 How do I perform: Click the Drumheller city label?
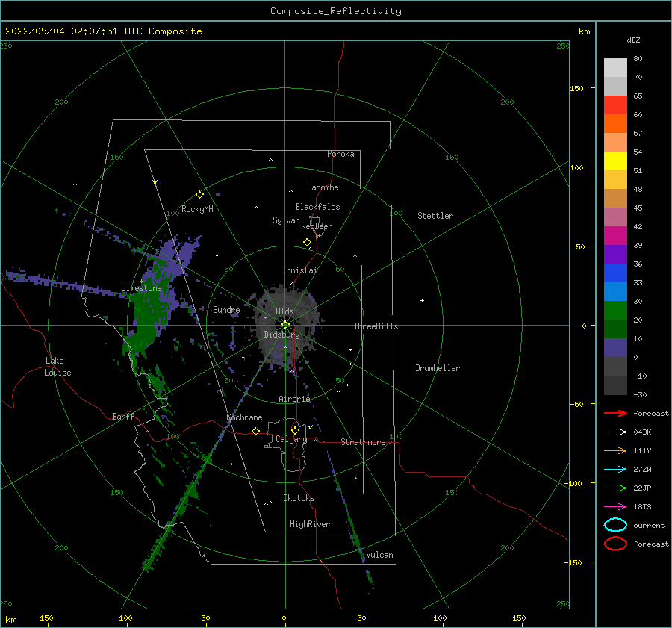pyautogui.click(x=437, y=368)
